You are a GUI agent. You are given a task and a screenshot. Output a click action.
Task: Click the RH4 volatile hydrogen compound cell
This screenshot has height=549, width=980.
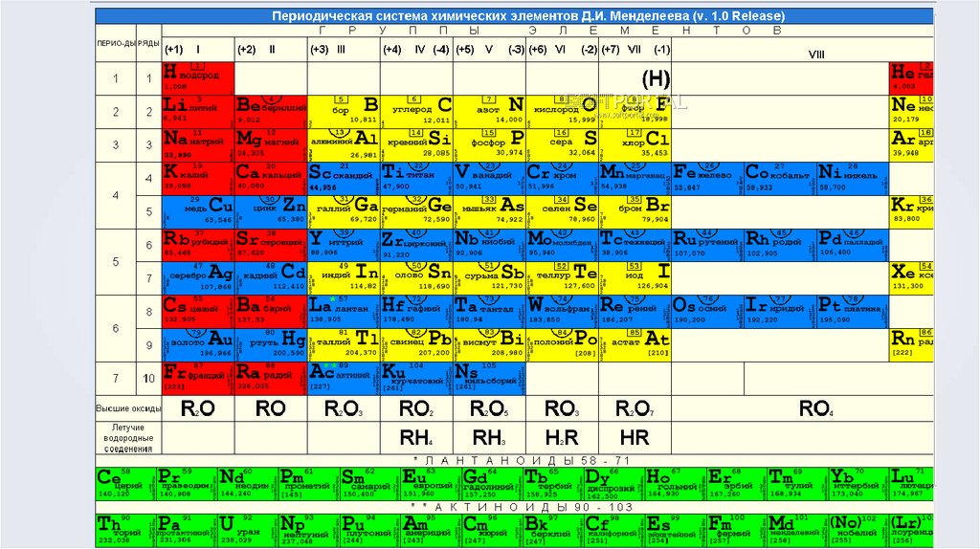(x=417, y=438)
